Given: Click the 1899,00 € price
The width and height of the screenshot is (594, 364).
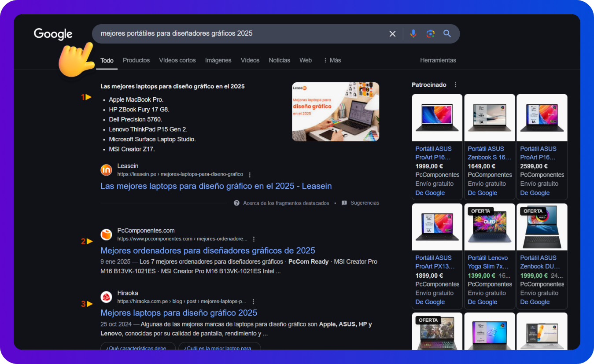Looking at the screenshot, I should tap(429, 276).
